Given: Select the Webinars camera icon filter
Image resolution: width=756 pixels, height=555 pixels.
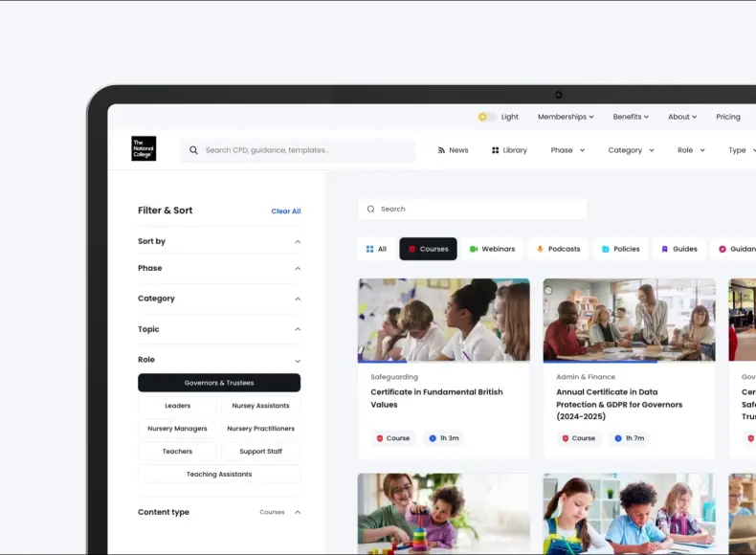Looking at the screenshot, I should click(x=474, y=249).
